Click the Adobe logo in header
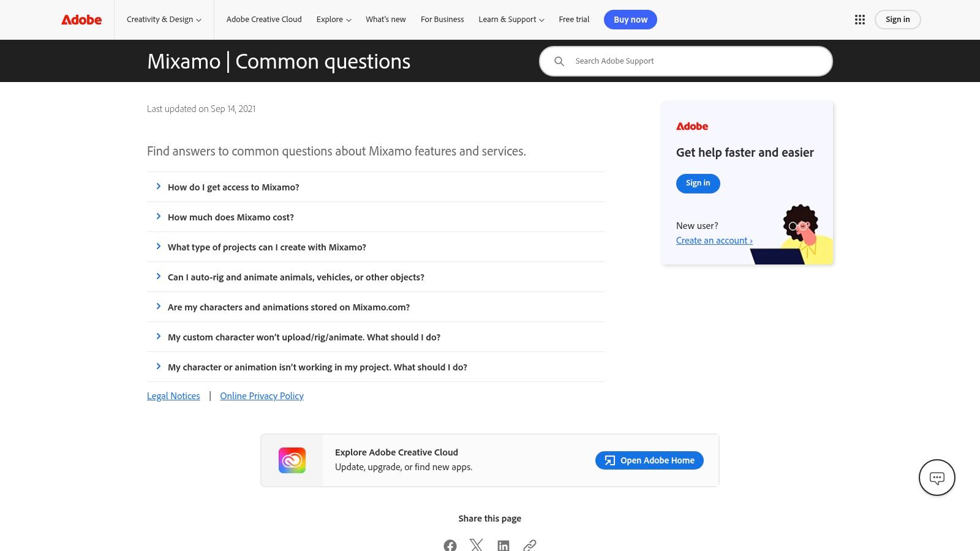This screenshot has width=980, height=551. point(81,20)
